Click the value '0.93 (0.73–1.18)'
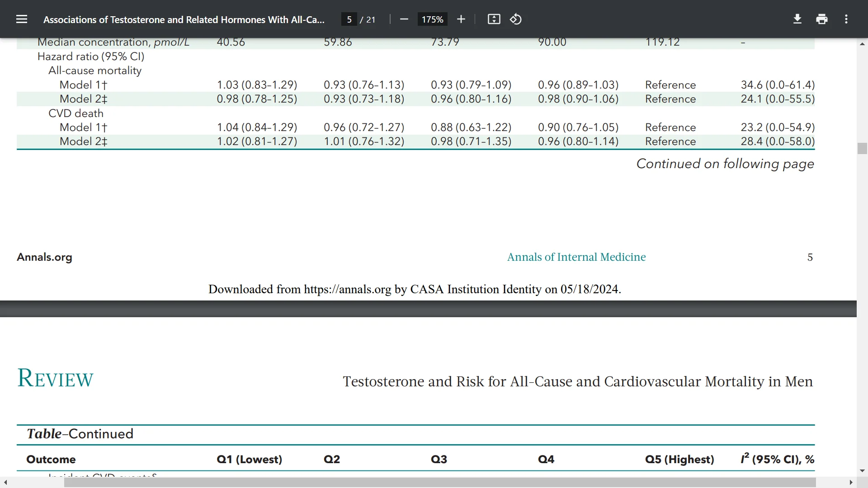This screenshot has width=868, height=488. point(364,99)
